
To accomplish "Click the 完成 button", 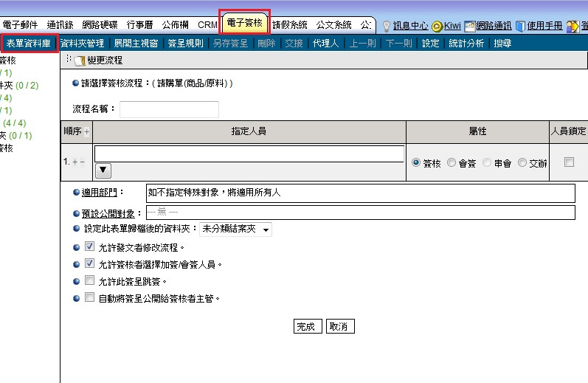I will coord(305,326).
